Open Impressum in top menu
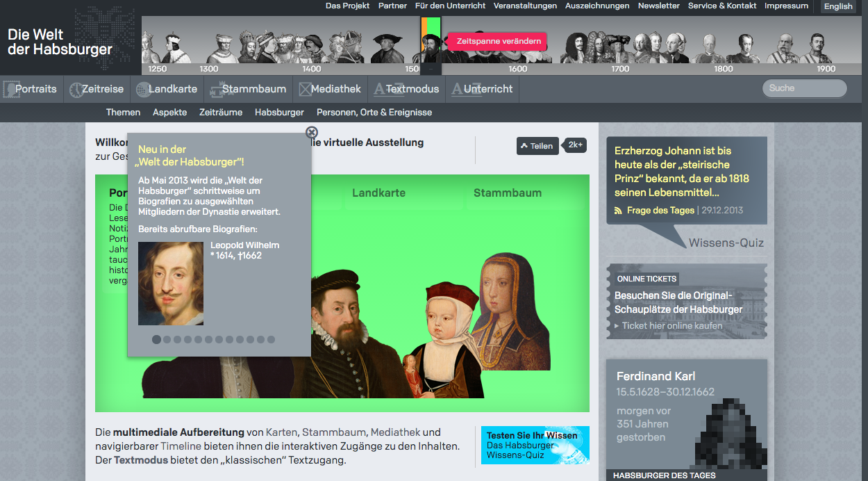 click(x=786, y=6)
